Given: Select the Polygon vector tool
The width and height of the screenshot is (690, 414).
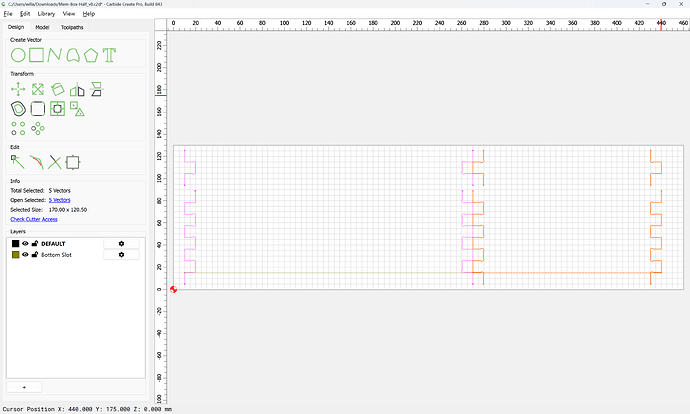Looking at the screenshot, I should [x=91, y=55].
